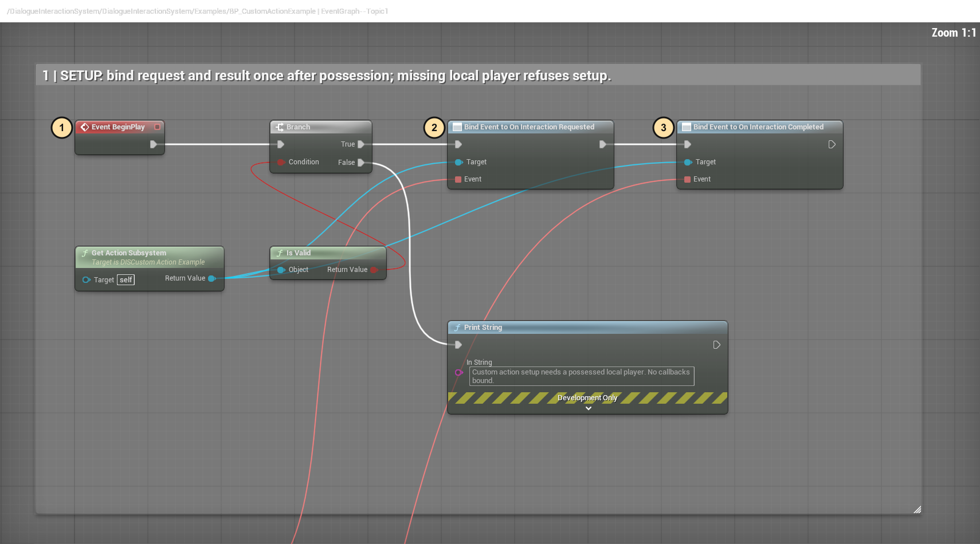Viewport: 980px width, 544px height.
Task: Click Print String exec output pin
Action: (x=716, y=345)
